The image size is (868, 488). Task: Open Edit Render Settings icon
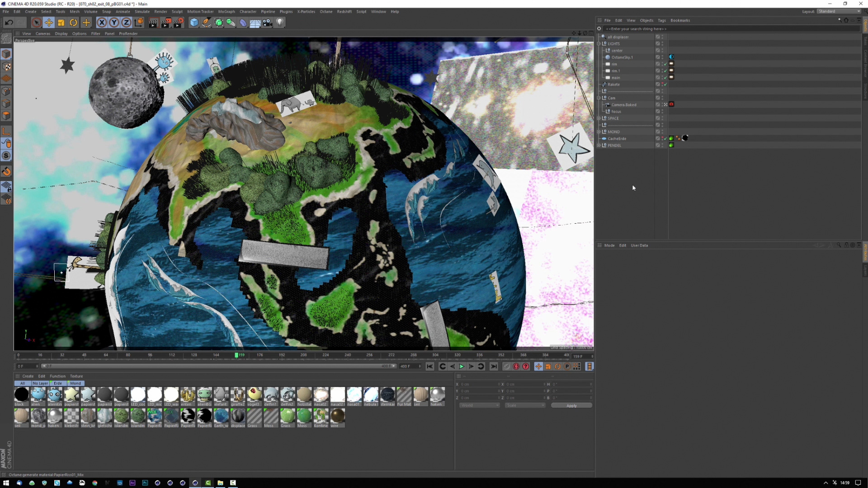click(178, 23)
